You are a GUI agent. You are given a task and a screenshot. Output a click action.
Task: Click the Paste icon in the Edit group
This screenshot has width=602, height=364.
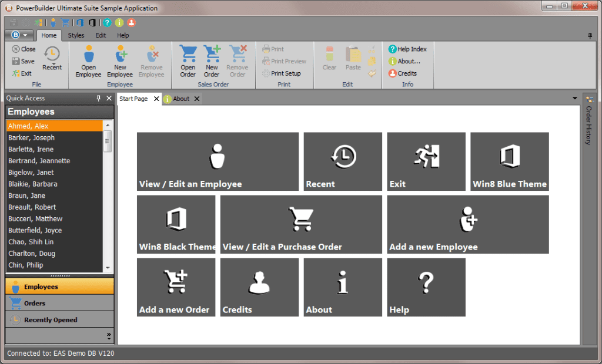pos(353,59)
